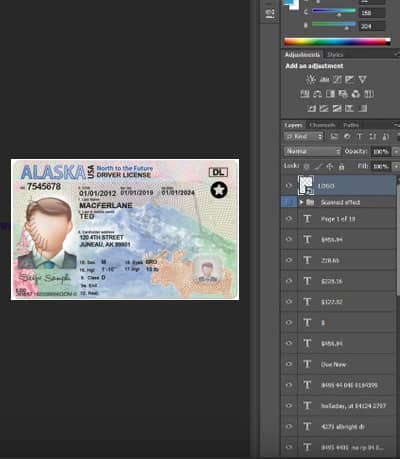Add a Hue/Saturation adjustment
Screen dimensions: 400x459
coord(305,94)
